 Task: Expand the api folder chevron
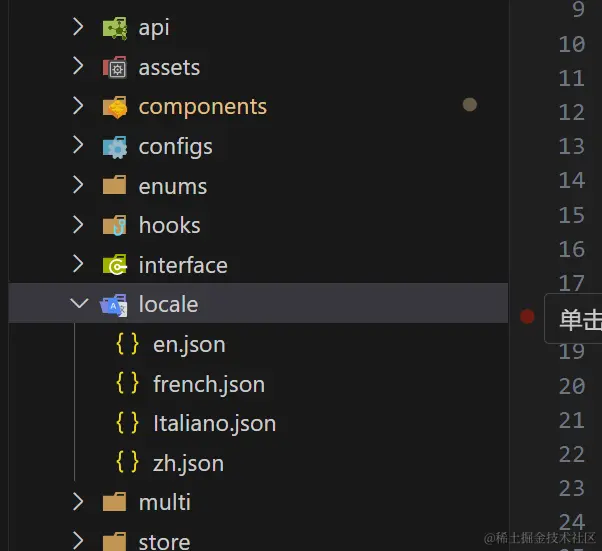click(79, 28)
